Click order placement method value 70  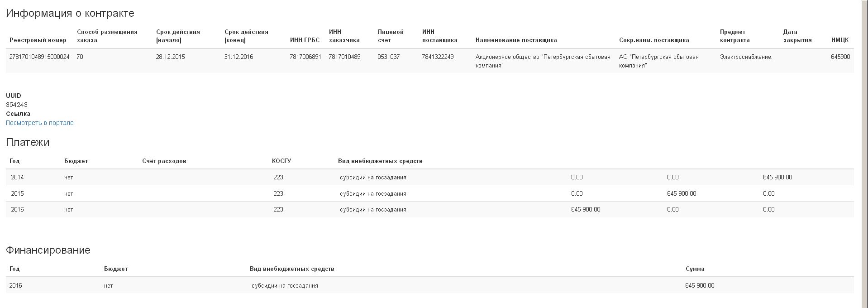coord(80,57)
